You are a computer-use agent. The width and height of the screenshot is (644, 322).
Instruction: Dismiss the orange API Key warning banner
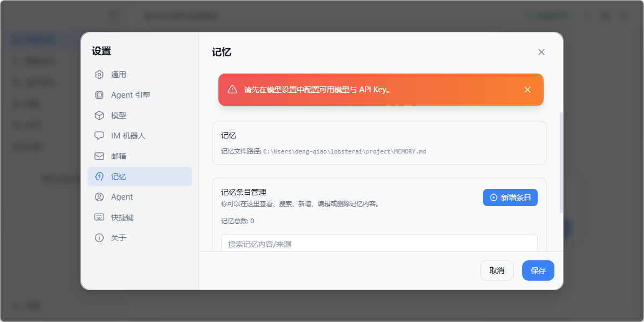[528, 90]
